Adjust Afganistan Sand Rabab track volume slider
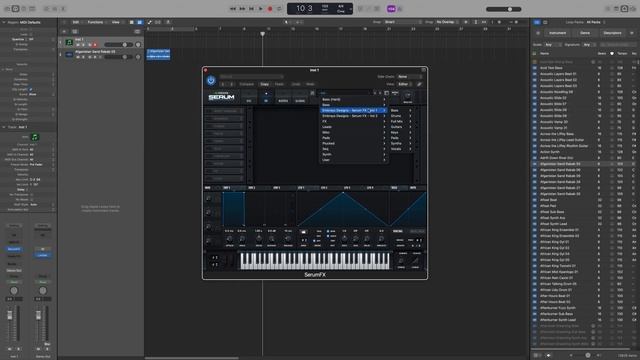 118,57
